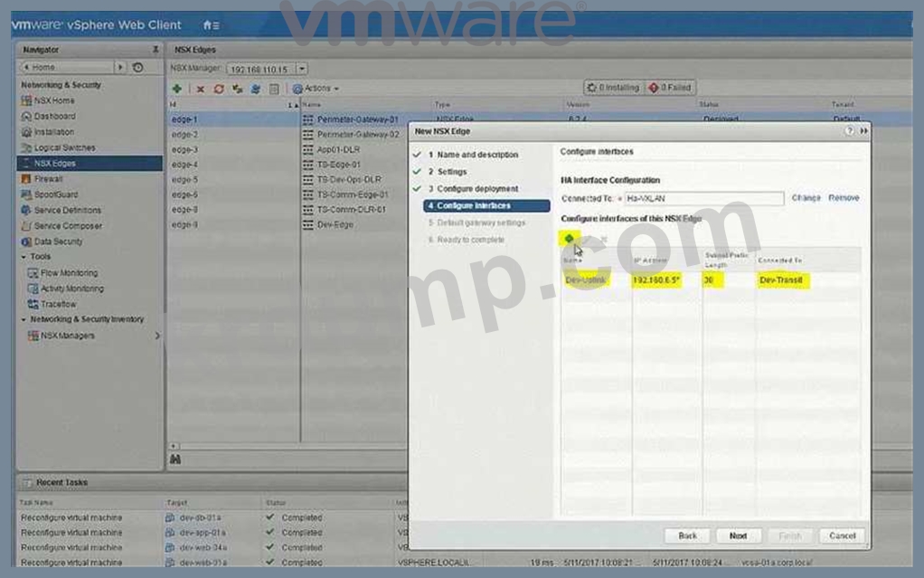Click the SpoofGuard icon in Navigator

(26, 194)
